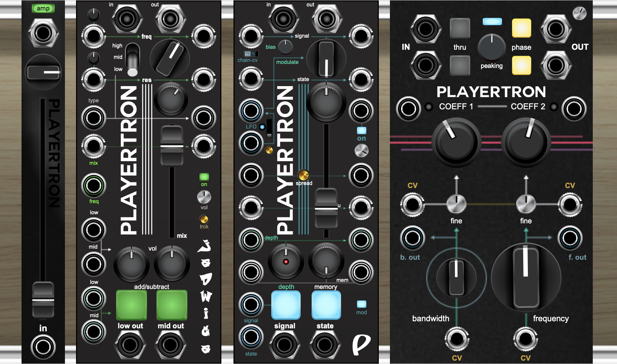Image resolution: width=617 pixels, height=364 pixels.
Task: Click the peaking knob between thru and phase
Action: pyautogui.click(x=492, y=47)
